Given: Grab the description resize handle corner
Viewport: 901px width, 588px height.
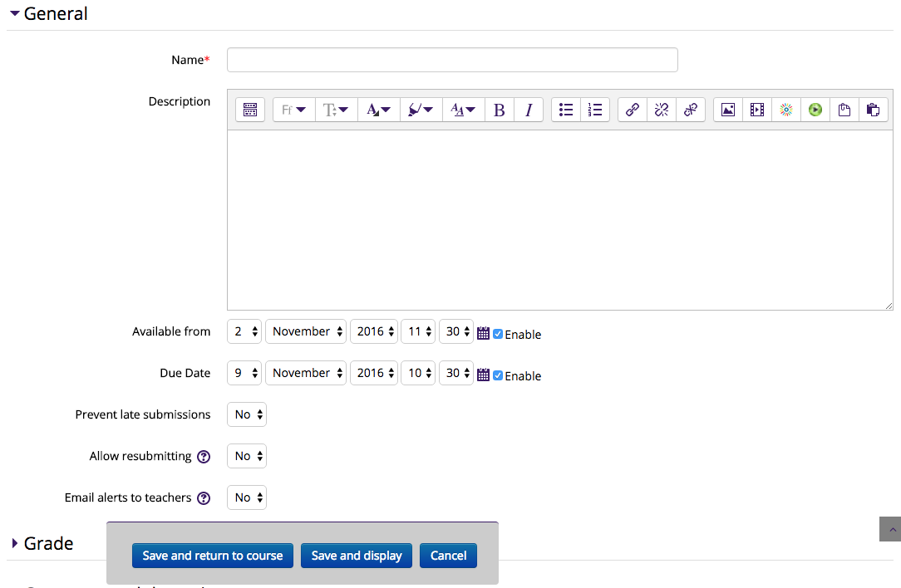Looking at the screenshot, I should (889, 306).
